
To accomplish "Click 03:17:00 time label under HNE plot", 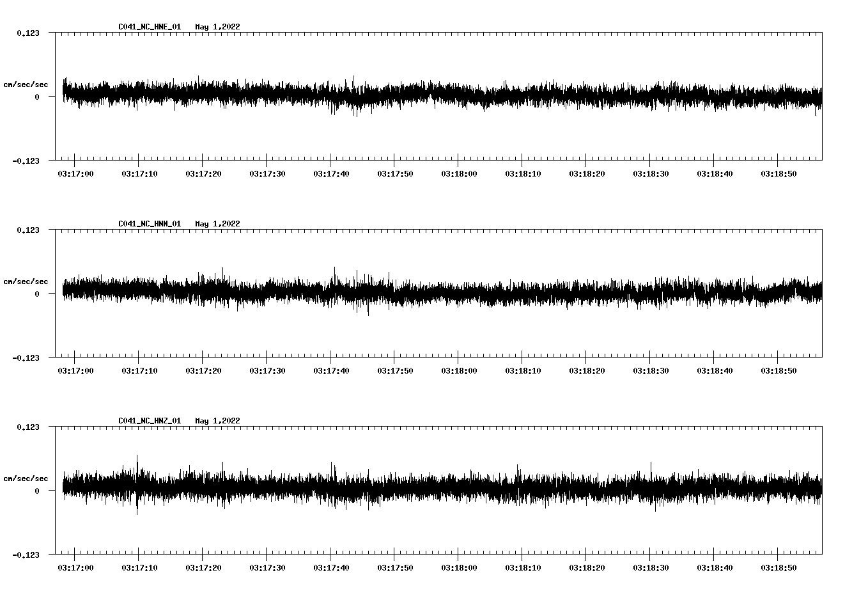I will pos(75,173).
